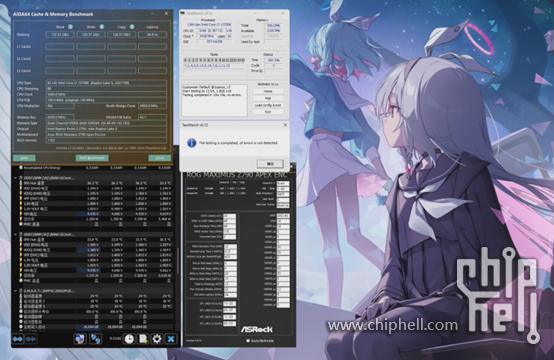Viewport: 554px width, 360px height.
Task: Click the Home button in TestMem5
Action: (268, 91)
